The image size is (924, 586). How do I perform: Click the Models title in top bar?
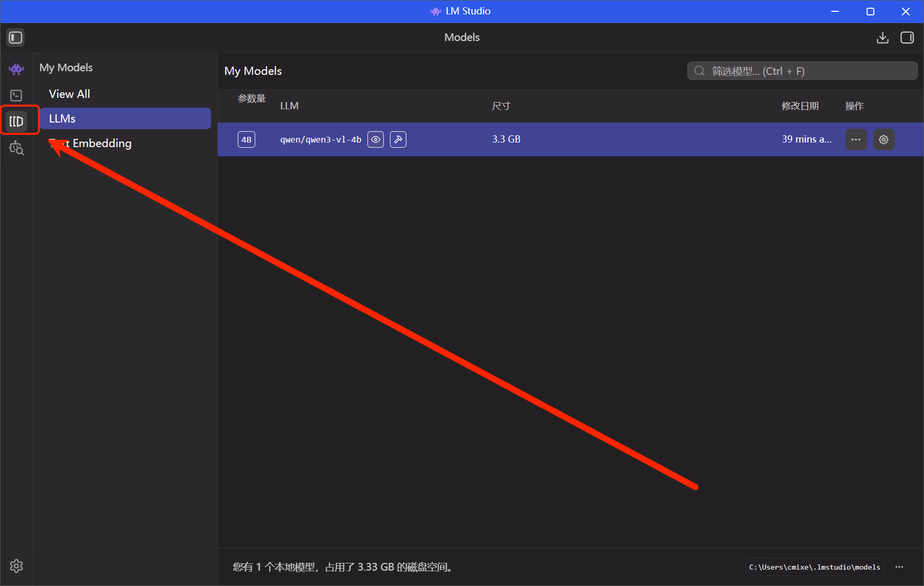pos(462,37)
